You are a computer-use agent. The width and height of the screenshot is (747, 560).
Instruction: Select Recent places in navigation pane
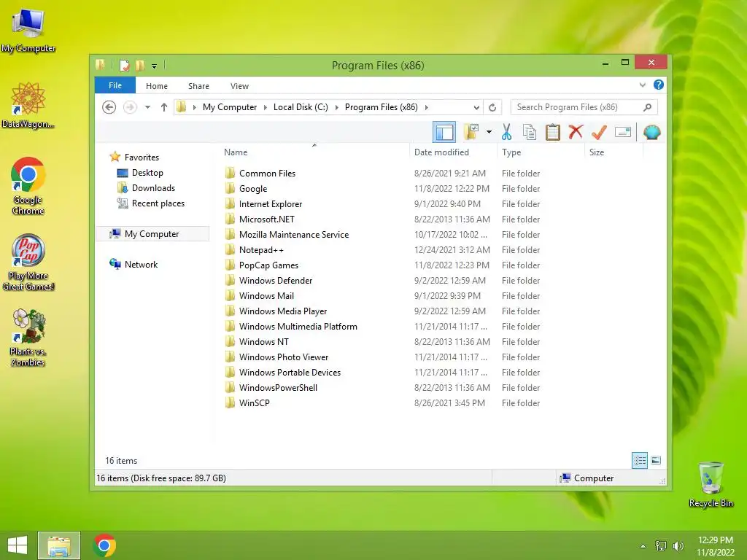(158, 203)
